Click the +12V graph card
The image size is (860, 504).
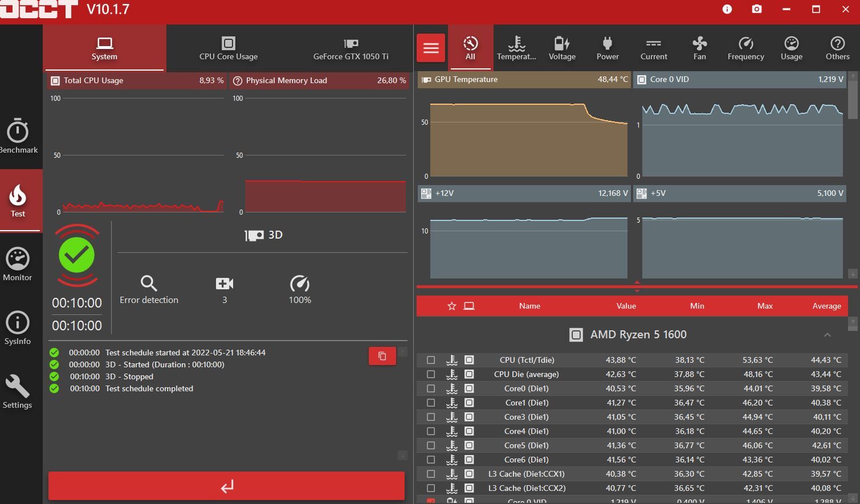tap(524, 233)
